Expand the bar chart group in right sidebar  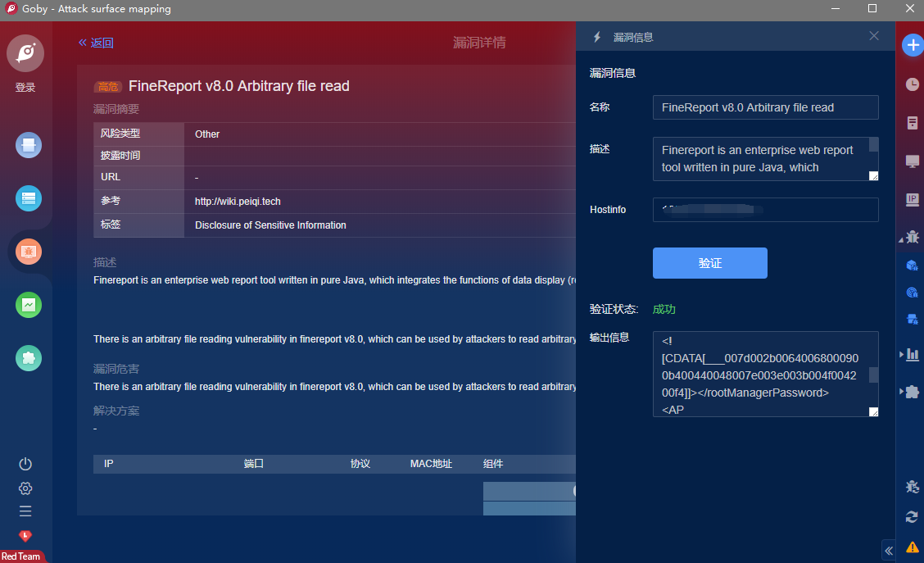click(x=903, y=354)
